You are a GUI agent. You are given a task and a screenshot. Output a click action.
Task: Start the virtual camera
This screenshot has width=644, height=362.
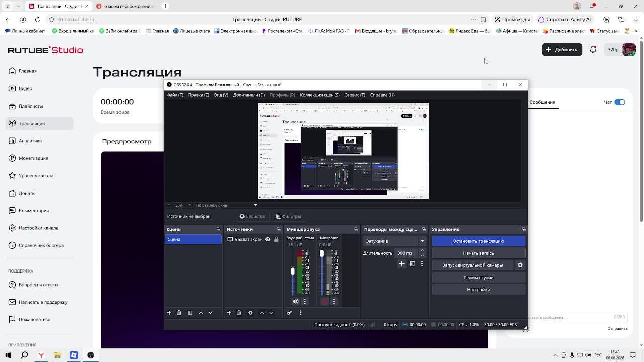point(473,265)
